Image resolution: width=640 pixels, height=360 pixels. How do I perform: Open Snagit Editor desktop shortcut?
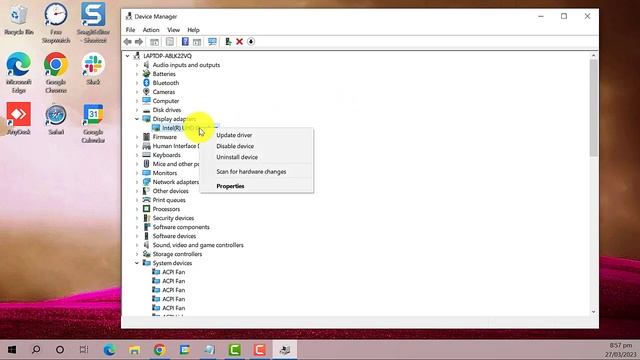coord(93,23)
